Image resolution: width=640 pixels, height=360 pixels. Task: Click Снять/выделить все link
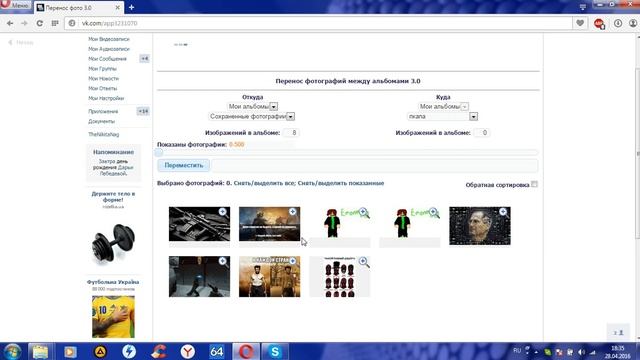pos(264,183)
